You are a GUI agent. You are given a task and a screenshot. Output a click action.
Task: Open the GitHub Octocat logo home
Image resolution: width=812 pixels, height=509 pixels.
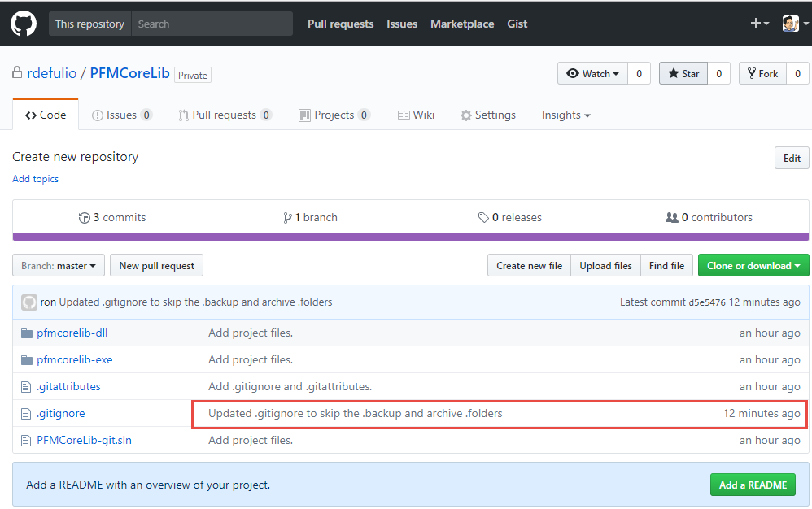24,24
